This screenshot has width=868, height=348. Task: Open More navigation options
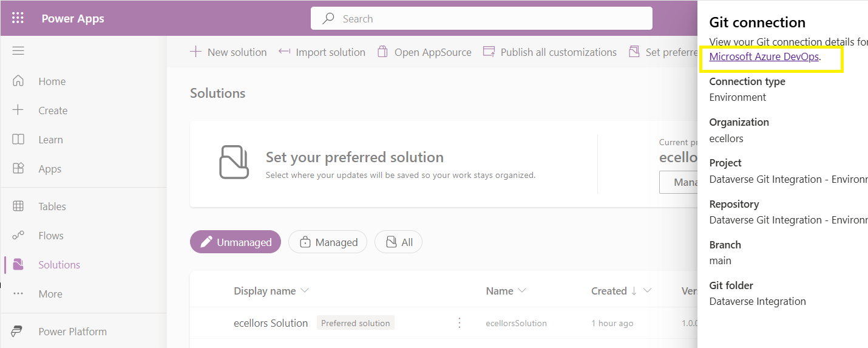[x=50, y=294]
